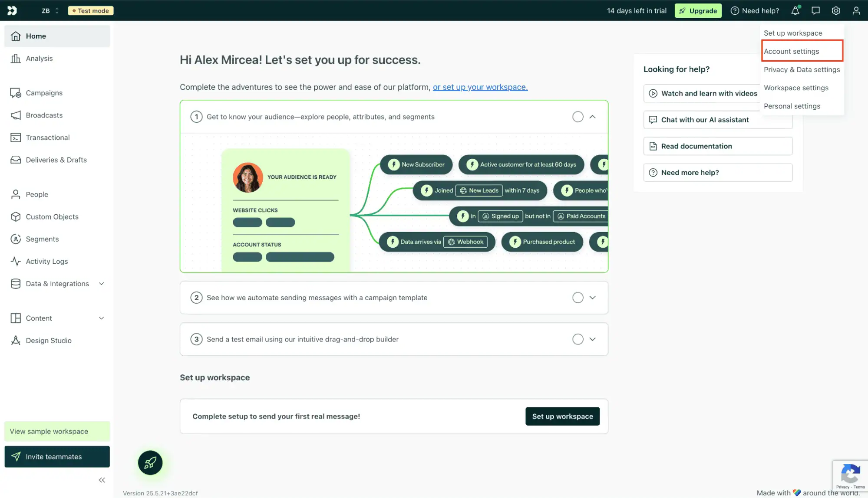Screen dimensions: 868x498
Task: Open the chat messages icon in the header
Action: [x=815, y=10]
